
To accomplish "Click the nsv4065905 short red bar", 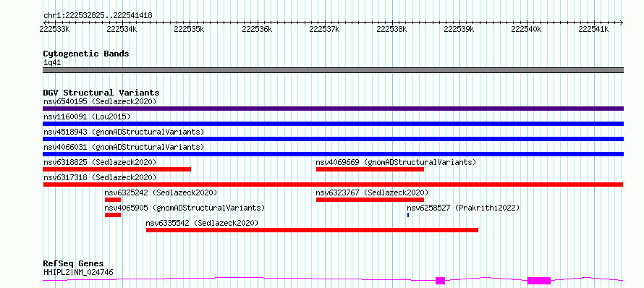I will coord(113,215).
